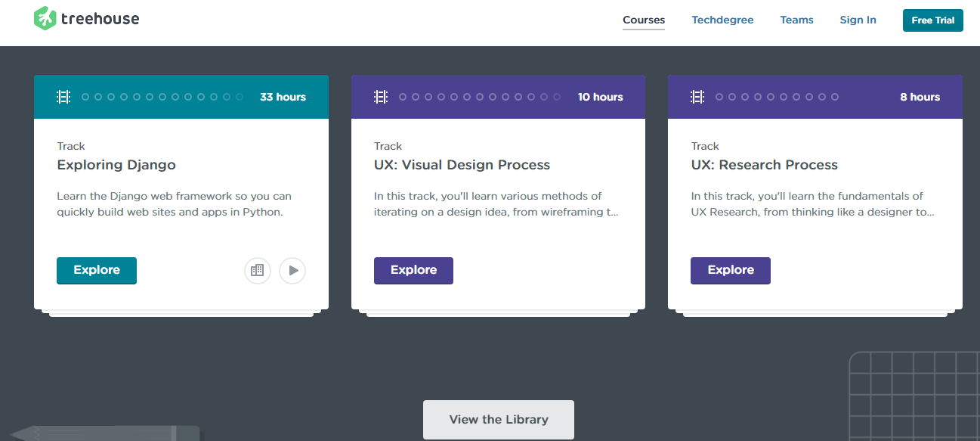Viewport: 980px width, 441px height.
Task: Click the building icon on the Django card
Action: click(257, 270)
